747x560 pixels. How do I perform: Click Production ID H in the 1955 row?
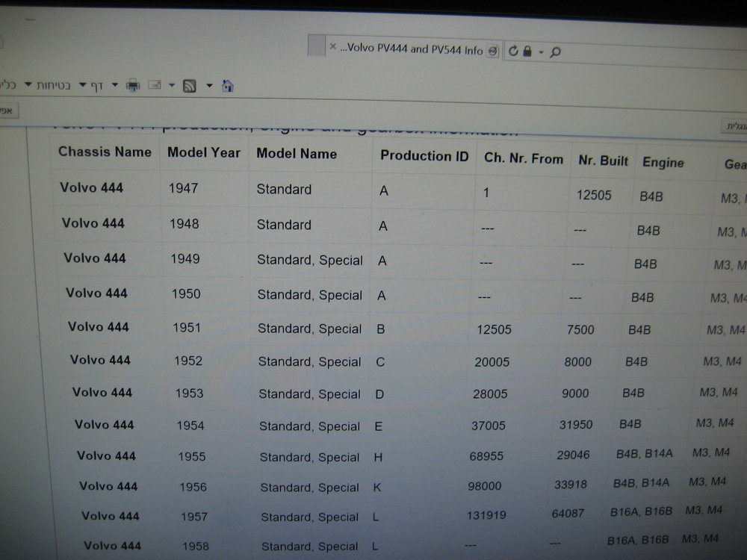[x=378, y=457]
